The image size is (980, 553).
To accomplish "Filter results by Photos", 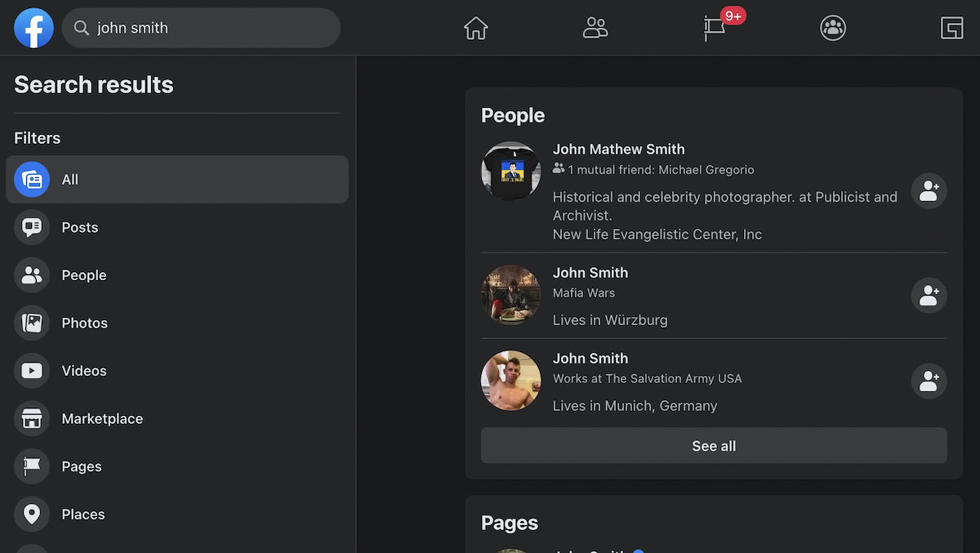I will pyautogui.click(x=84, y=323).
